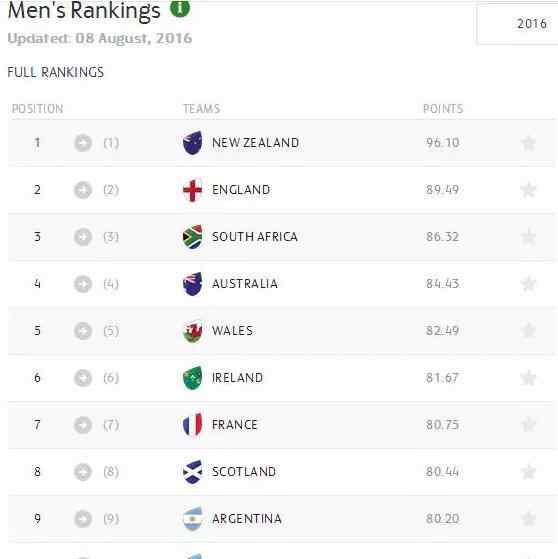Click the Argentina flag badge
The image size is (558, 559).
point(192,519)
